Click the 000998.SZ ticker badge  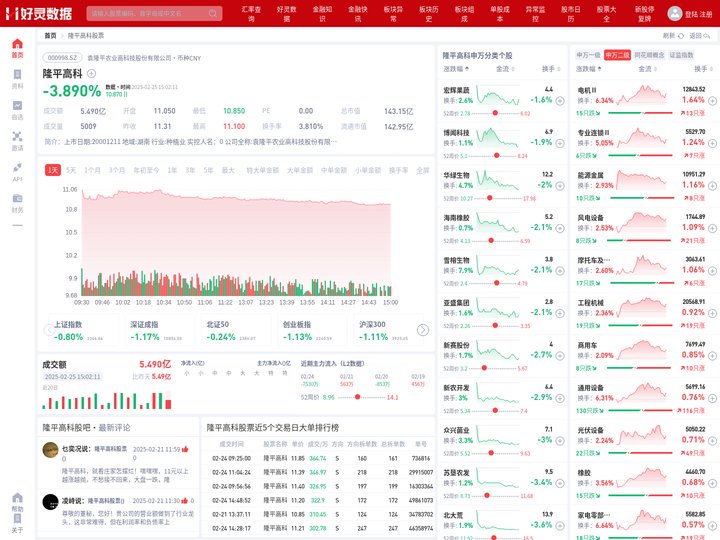[62, 58]
